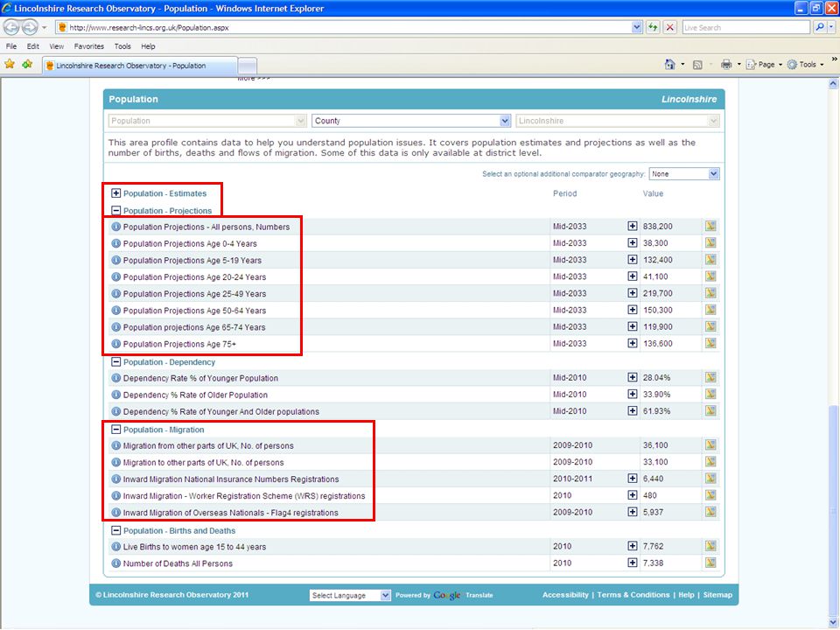Click the Sitemap footer link

click(x=717, y=595)
